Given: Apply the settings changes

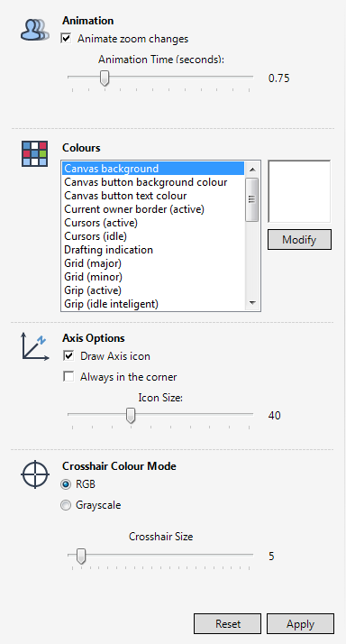Looking at the screenshot, I should [300, 624].
